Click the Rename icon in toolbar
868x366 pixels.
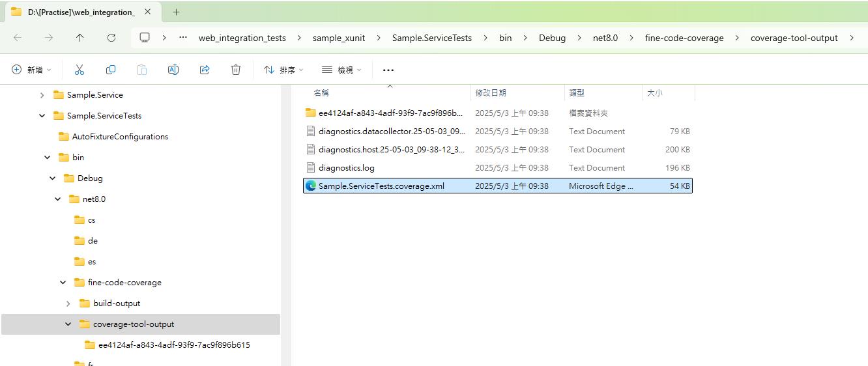pos(173,70)
